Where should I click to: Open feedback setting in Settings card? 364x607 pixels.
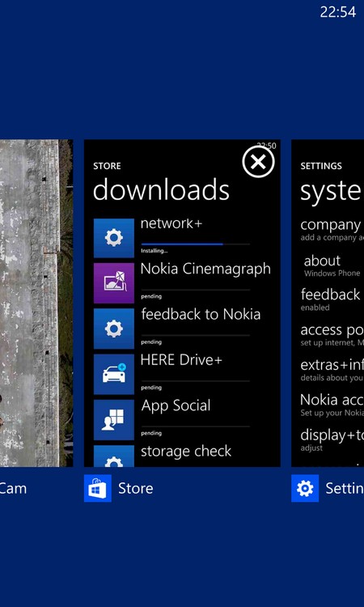click(332, 299)
